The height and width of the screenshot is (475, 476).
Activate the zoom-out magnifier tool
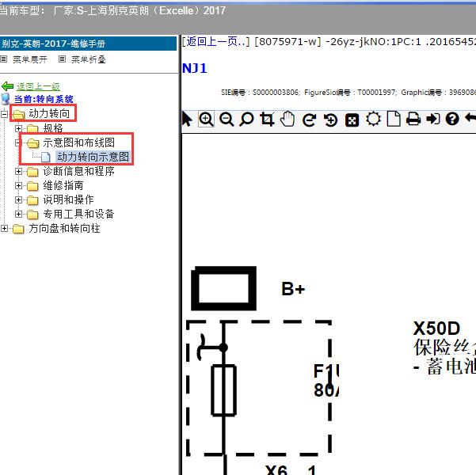[x=227, y=120]
